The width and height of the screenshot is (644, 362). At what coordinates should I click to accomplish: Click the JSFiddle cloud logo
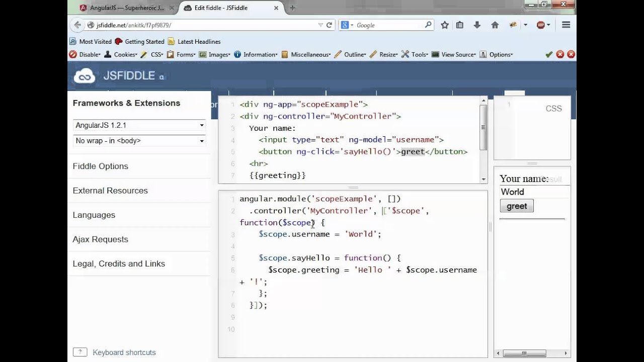85,76
